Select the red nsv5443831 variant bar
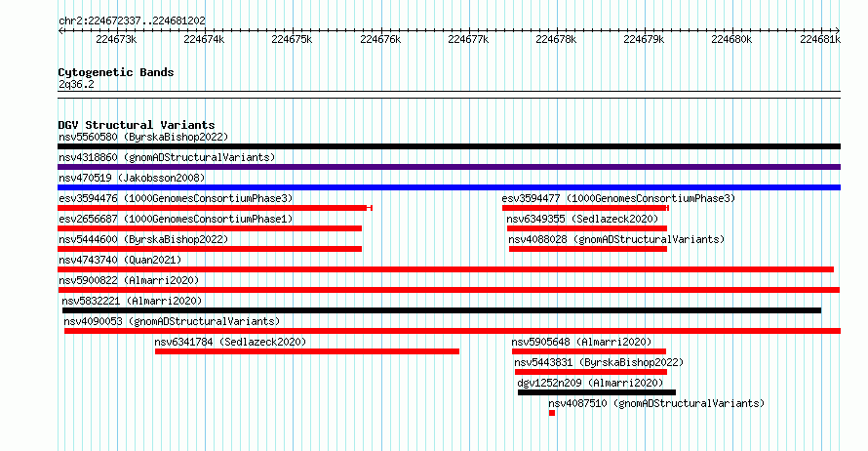 (x=591, y=372)
